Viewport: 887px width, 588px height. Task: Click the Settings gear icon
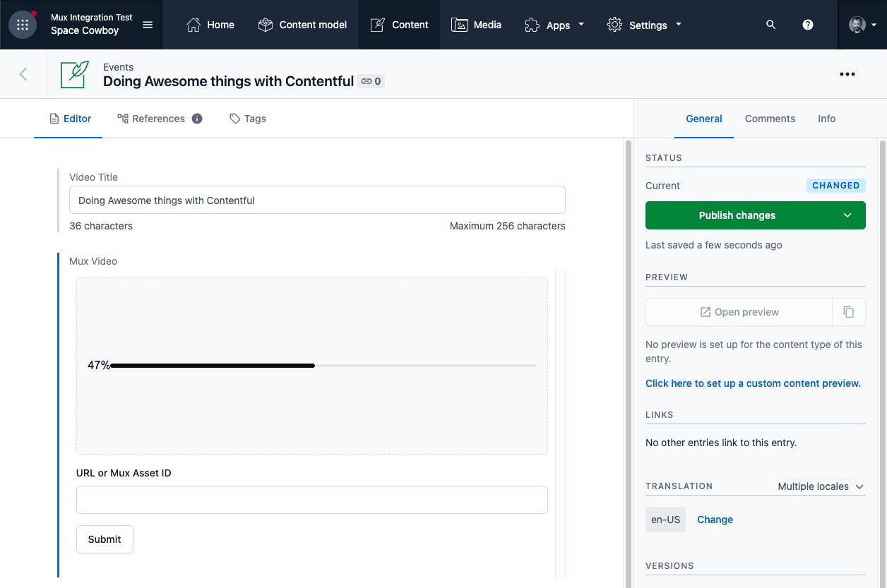tap(615, 25)
